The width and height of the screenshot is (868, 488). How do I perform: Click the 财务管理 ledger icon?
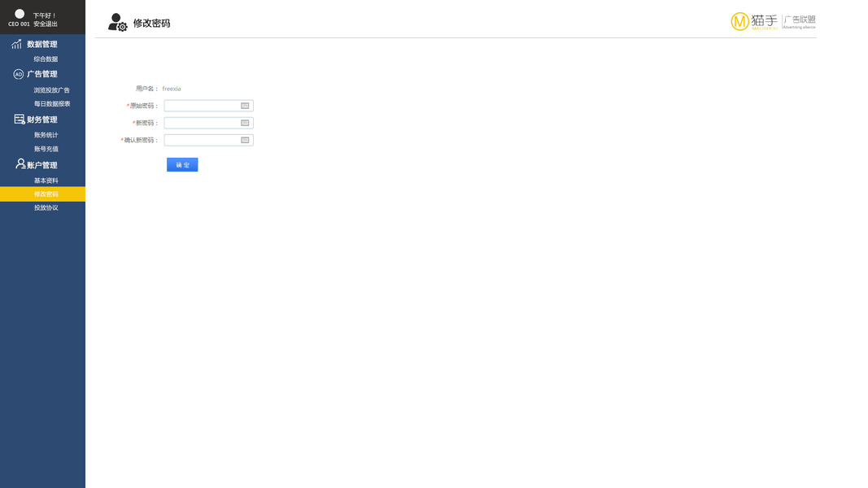20,120
